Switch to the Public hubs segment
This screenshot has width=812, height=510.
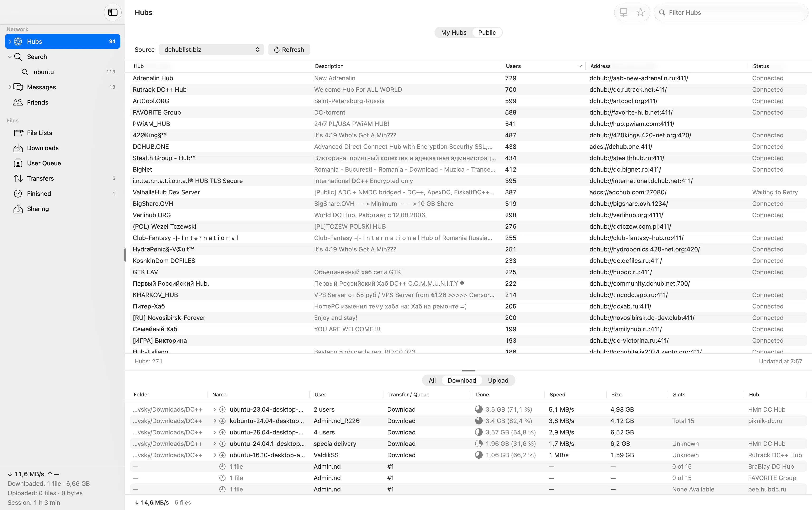tap(487, 32)
